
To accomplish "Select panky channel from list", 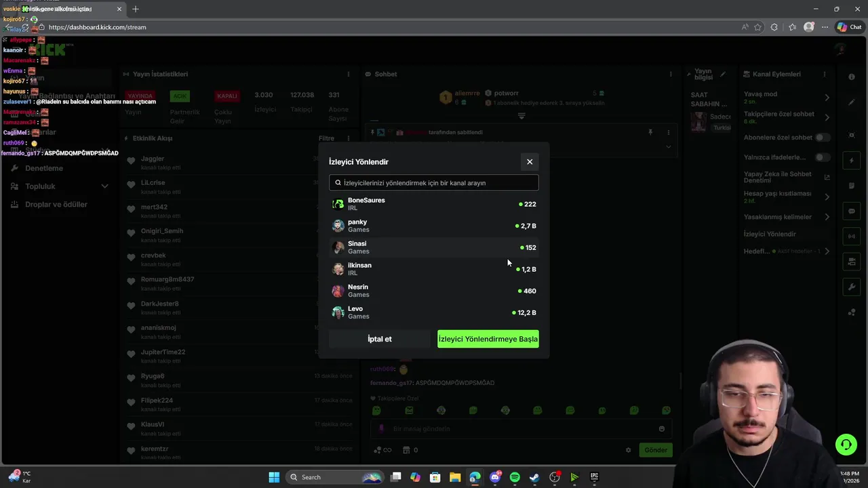I will click(x=434, y=226).
